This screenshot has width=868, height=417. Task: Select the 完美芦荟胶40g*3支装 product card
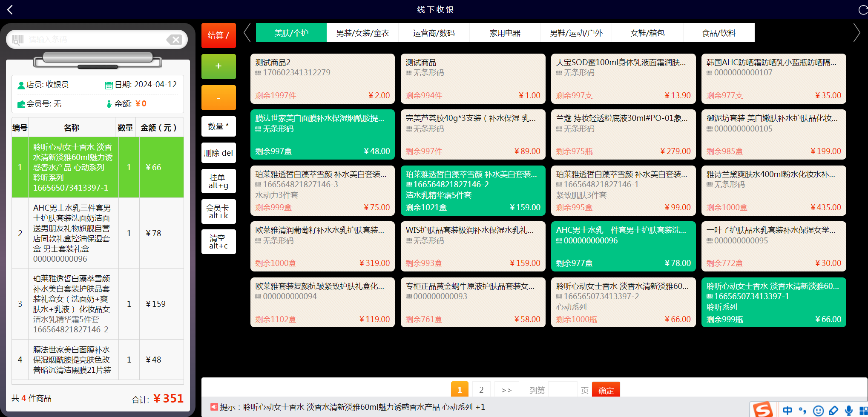pos(473,134)
